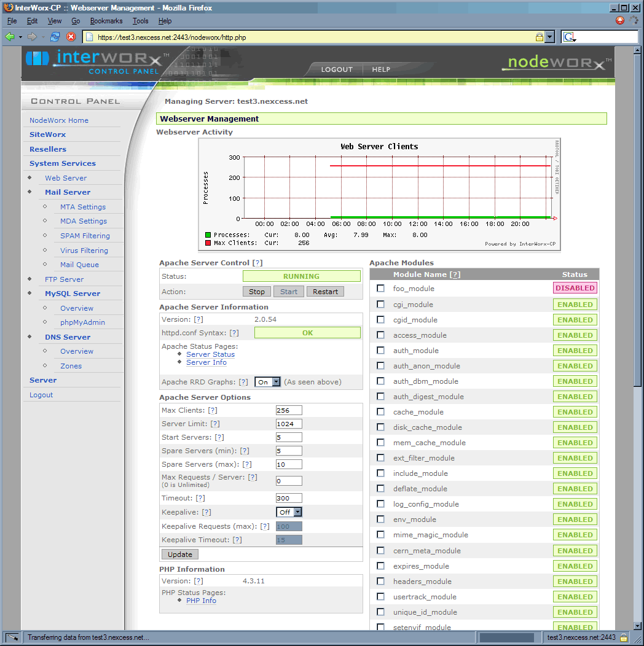
Task: Open the Server Status link
Action: pyautogui.click(x=210, y=354)
